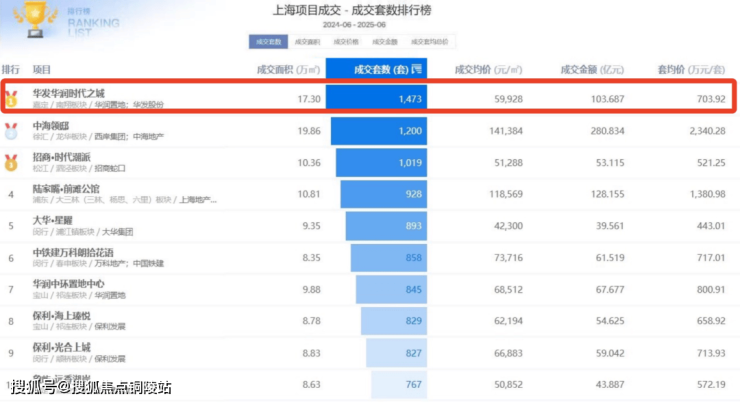Click transaction amount 103.687
The image size is (740, 403).
click(607, 99)
